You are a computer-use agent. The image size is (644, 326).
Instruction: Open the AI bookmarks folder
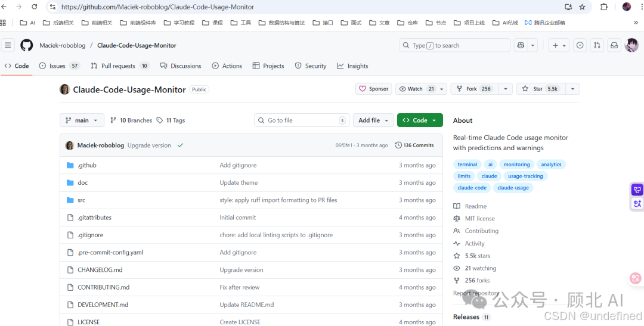(27, 23)
